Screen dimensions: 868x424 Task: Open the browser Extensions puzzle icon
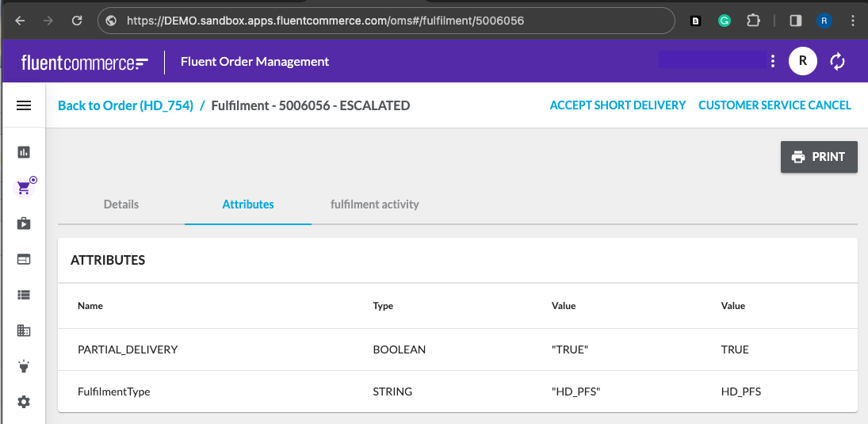(753, 21)
